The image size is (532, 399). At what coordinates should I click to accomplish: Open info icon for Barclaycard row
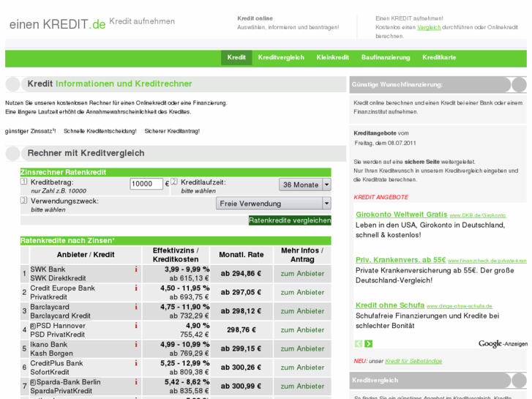click(x=136, y=307)
